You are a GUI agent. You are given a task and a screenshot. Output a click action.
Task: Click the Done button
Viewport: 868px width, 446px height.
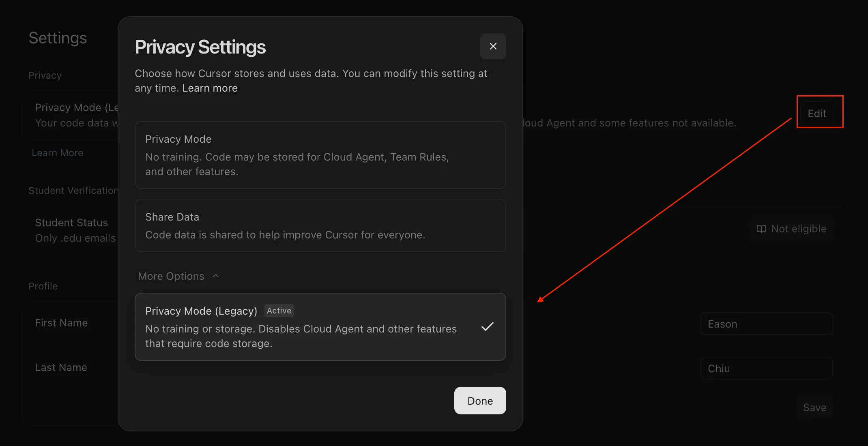coord(480,401)
